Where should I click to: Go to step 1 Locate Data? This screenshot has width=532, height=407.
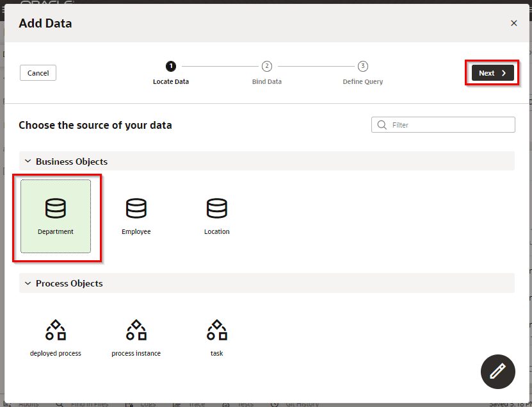pos(171,66)
